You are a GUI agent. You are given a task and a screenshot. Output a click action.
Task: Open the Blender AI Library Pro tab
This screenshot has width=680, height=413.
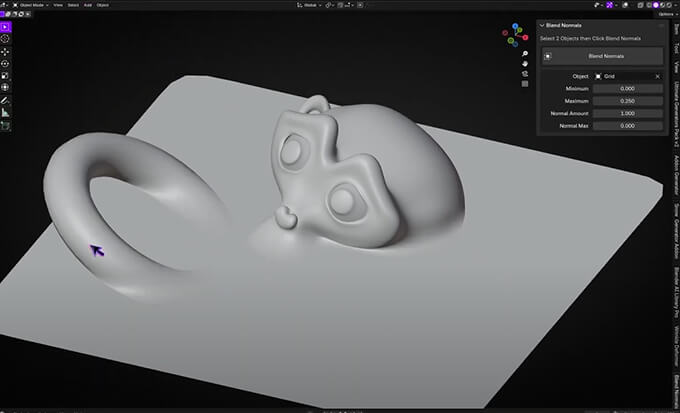[676, 294]
